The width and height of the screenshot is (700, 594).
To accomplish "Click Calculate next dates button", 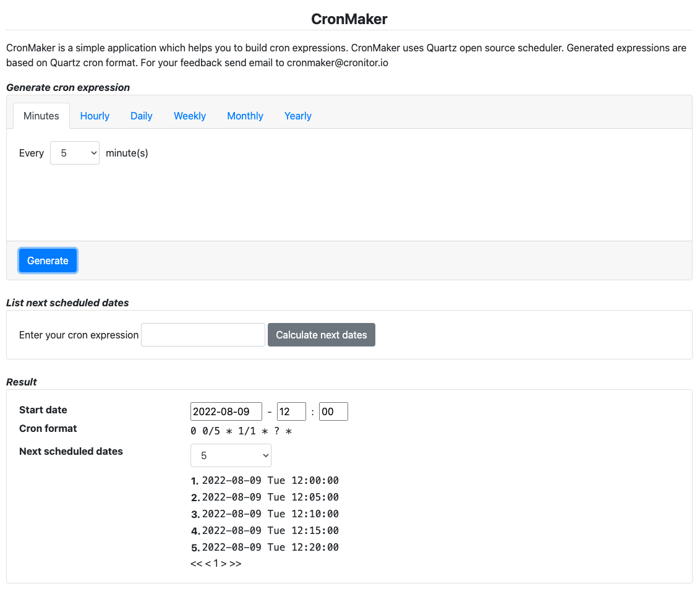I will (322, 335).
